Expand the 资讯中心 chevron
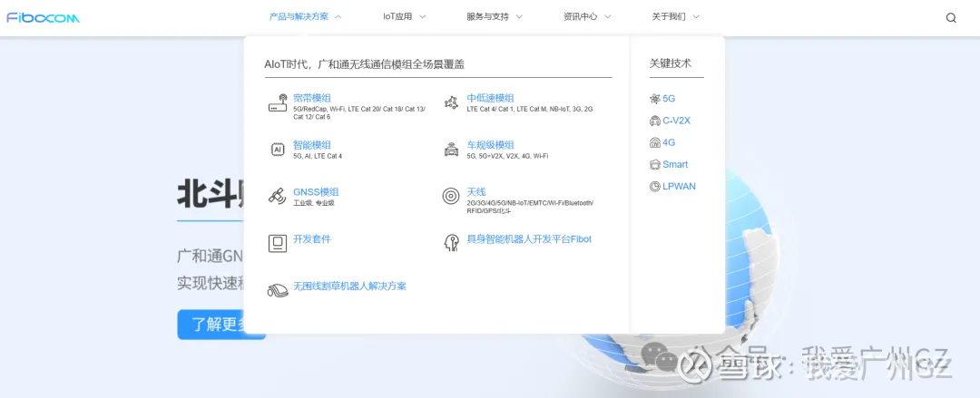The width and height of the screenshot is (980, 398). pos(607,17)
